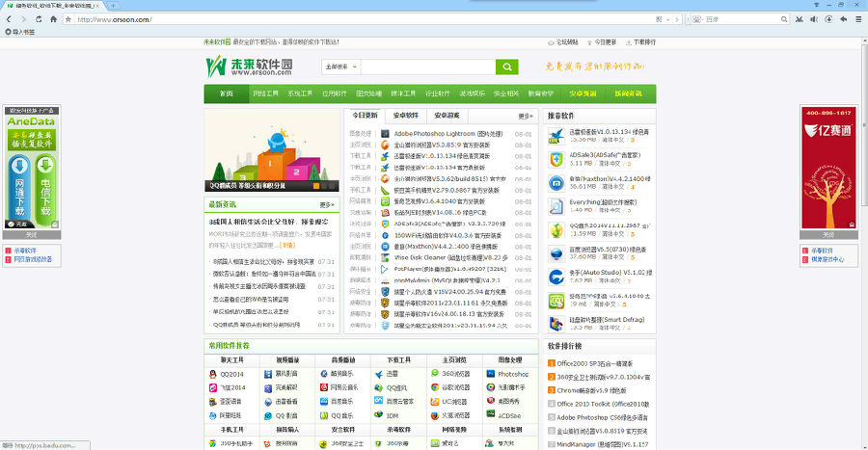The width and height of the screenshot is (868, 450).
Task: Click the green site search button
Action: [x=506, y=66]
